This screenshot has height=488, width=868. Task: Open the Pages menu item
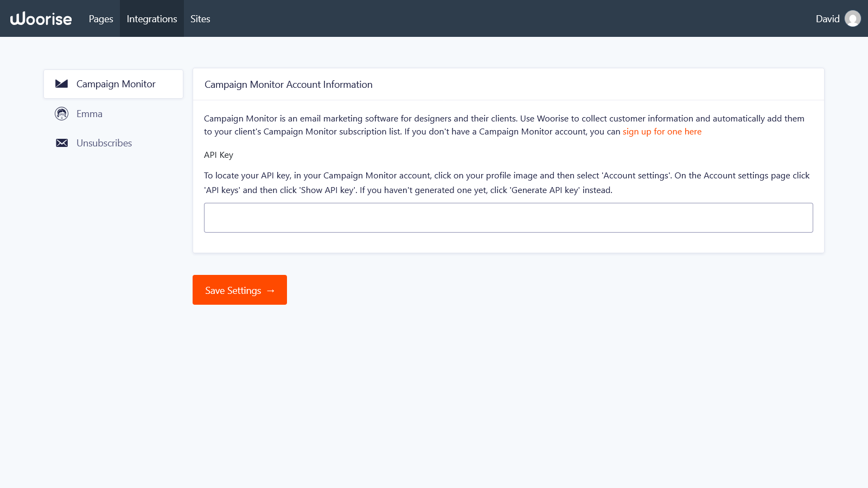(101, 19)
